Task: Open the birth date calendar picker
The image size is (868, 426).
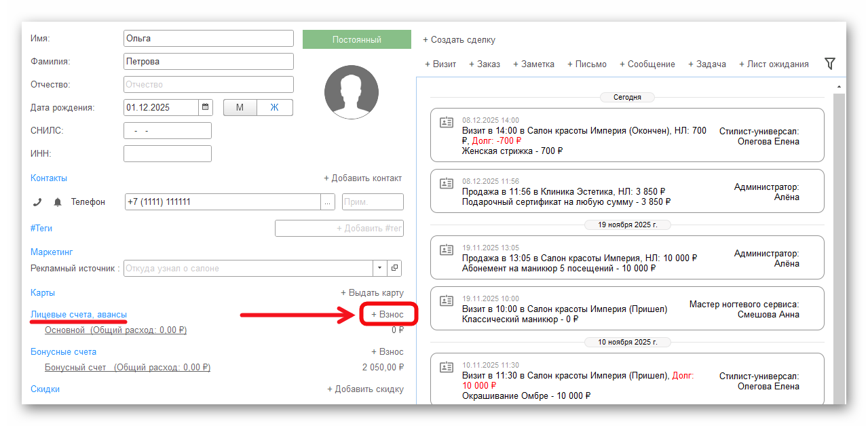Action: point(206,107)
